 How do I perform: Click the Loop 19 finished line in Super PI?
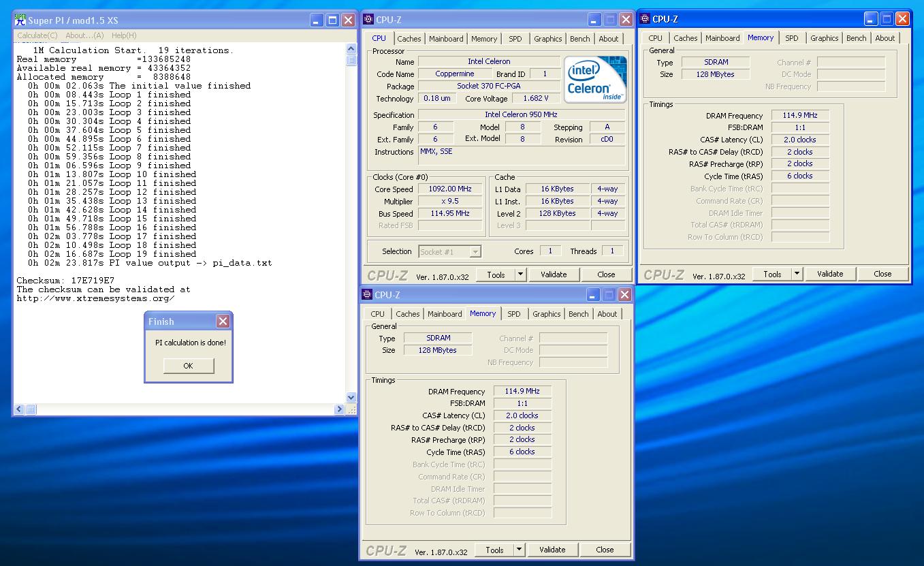click(x=112, y=254)
